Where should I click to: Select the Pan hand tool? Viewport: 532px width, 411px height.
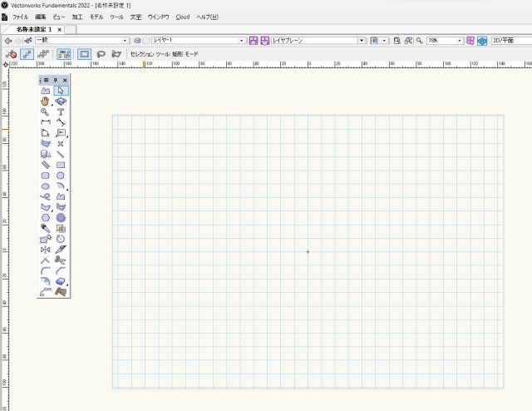click(45, 102)
